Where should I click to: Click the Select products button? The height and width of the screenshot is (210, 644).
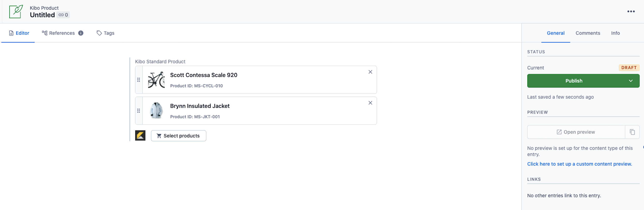178,136
